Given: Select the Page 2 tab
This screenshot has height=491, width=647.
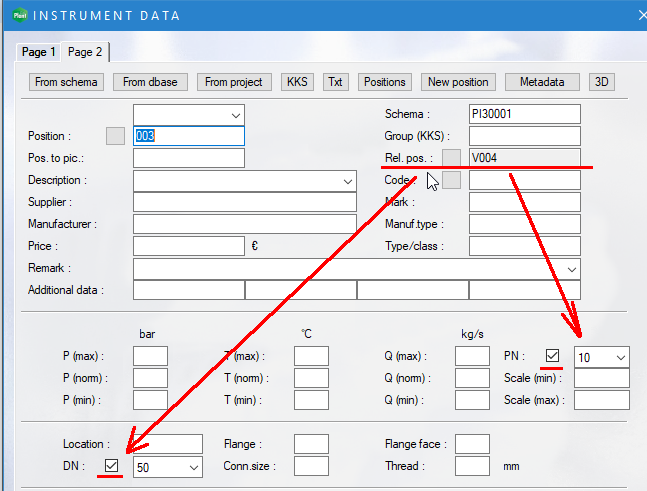Looking at the screenshot, I should 85,52.
